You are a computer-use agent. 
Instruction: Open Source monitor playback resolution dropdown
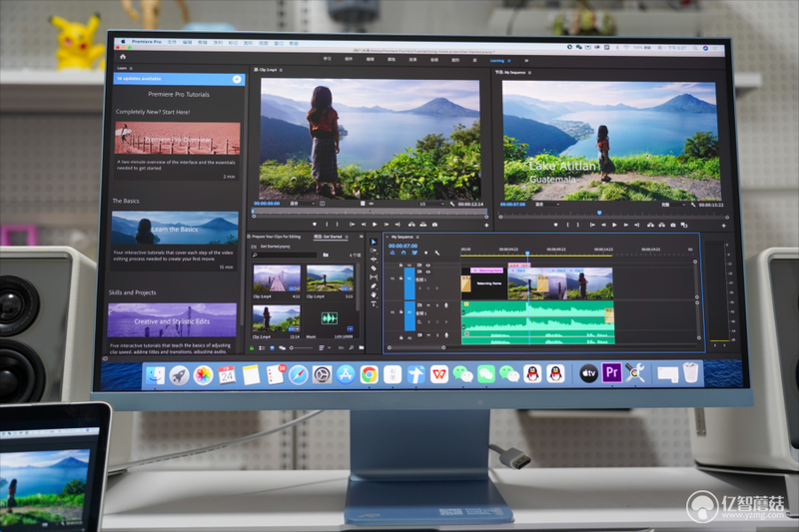pos(431,204)
